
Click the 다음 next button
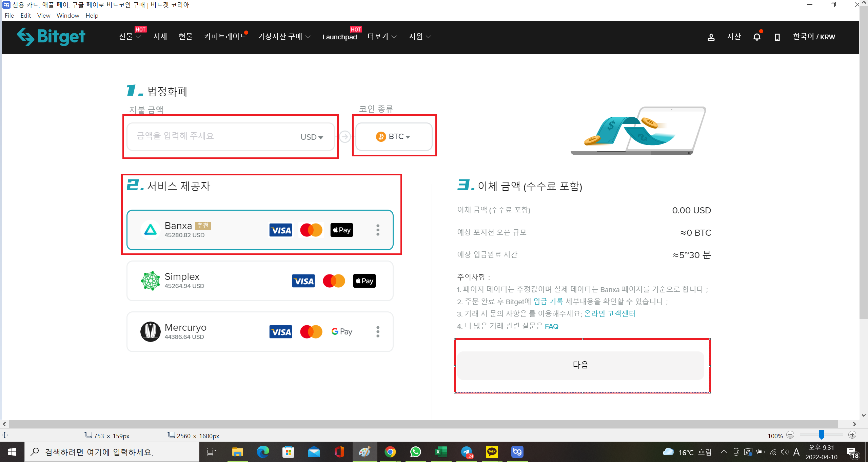tap(580, 365)
